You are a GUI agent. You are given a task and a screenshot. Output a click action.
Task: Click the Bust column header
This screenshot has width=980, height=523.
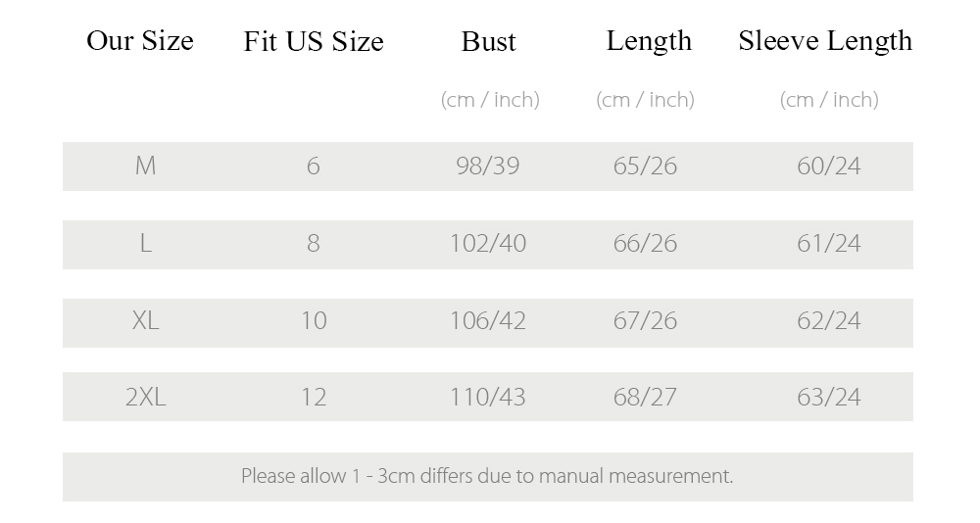coord(489,42)
